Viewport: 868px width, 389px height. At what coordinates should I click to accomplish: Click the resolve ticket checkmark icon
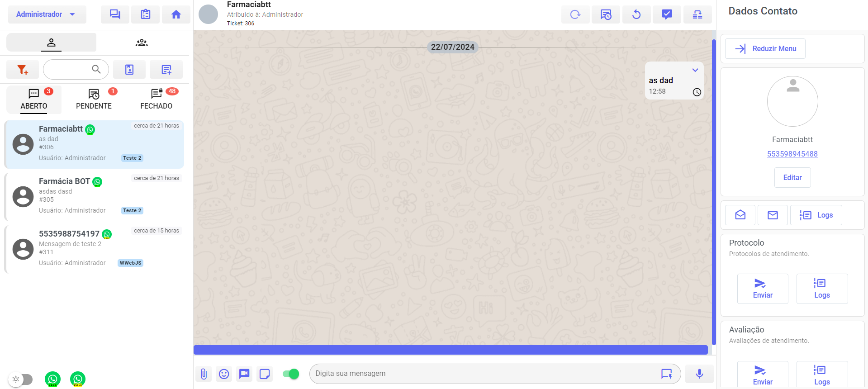pos(667,14)
